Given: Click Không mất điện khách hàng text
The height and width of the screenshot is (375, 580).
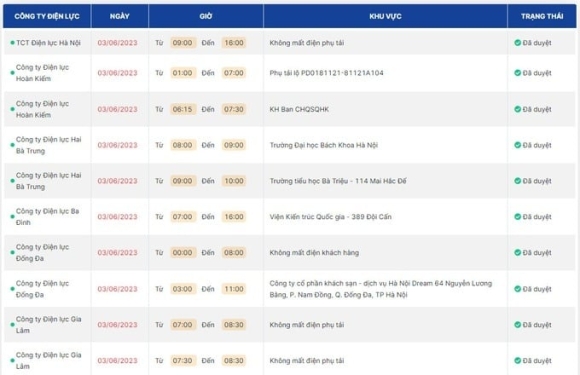Looking at the screenshot, I should pos(314,253).
